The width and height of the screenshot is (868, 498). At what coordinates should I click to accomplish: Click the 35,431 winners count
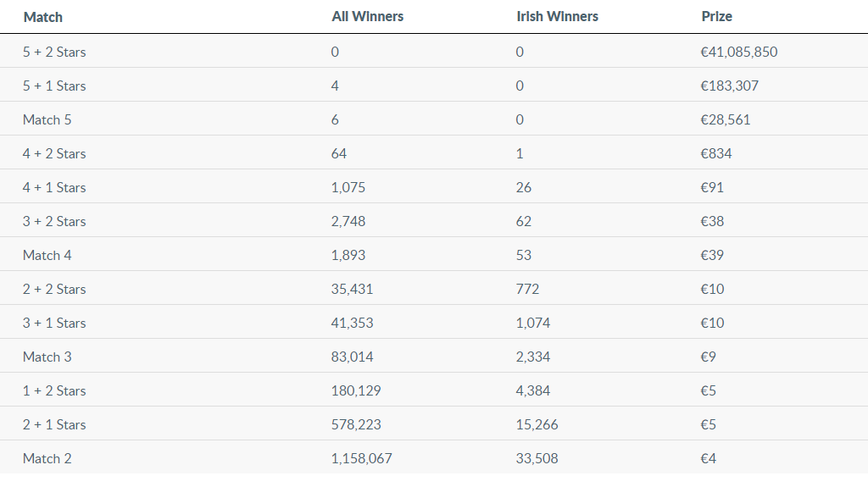click(x=352, y=289)
